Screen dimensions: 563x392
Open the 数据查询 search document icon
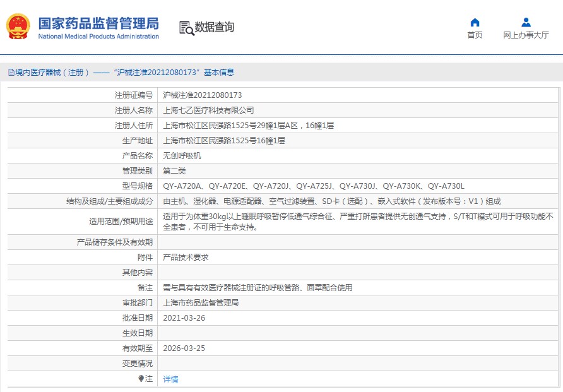[x=187, y=28]
